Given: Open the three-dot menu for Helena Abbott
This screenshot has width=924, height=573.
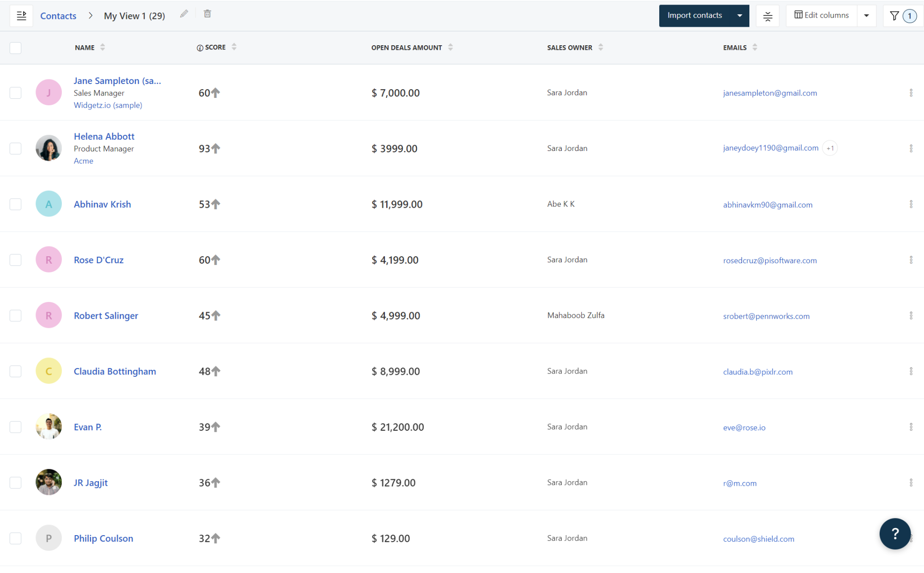Looking at the screenshot, I should pos(911,148).
